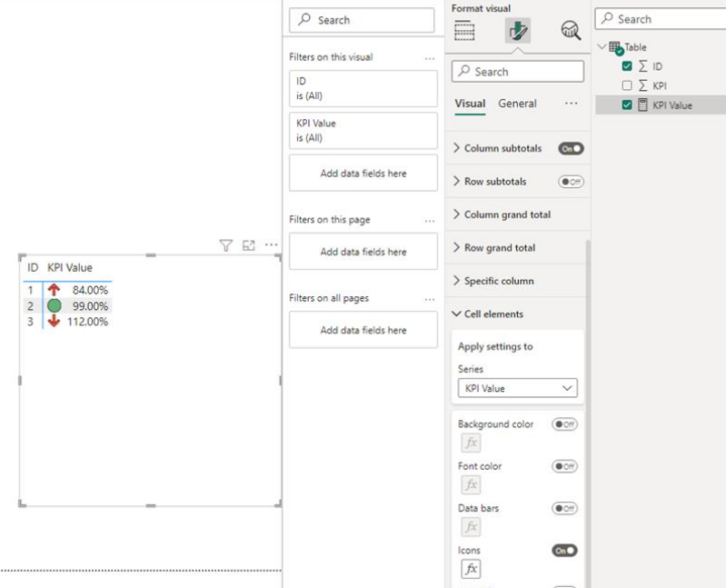Enable Font color toggle
Image resolution: width=726 pixels, height=588 pixels.
[x=564, y=466]
